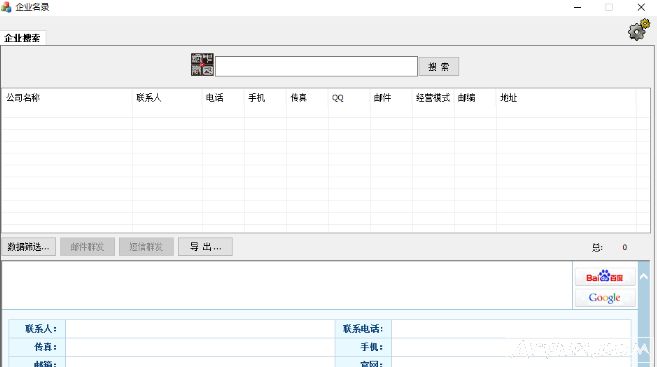Sort by 邮件 column header
The height and width of the screenshot is (367, 657).
tap(391, 98)
